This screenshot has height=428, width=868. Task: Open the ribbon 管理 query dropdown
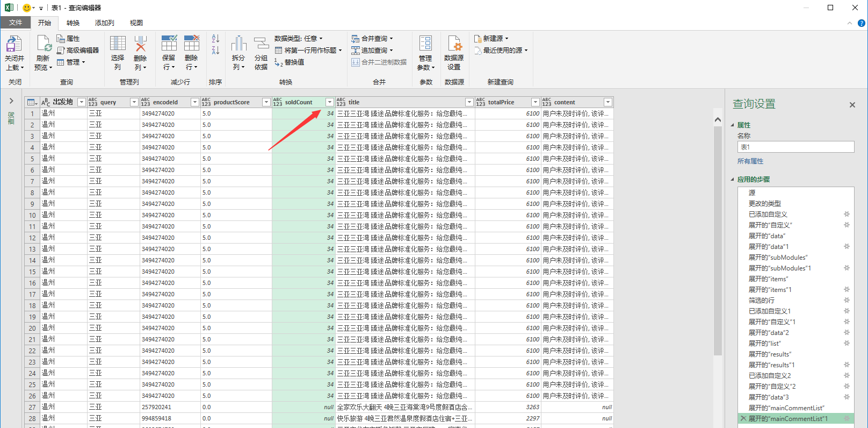point(71,62)
